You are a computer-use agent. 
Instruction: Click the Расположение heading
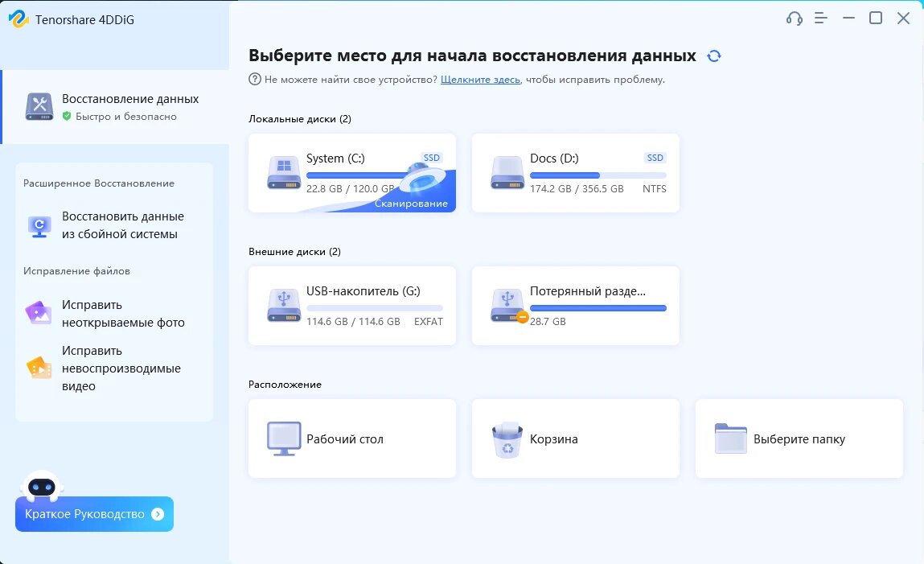(x=285, y=385)
